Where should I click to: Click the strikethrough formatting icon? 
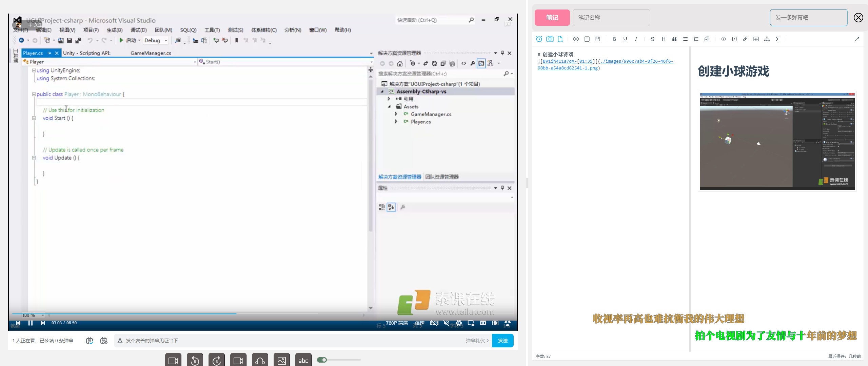652,39
